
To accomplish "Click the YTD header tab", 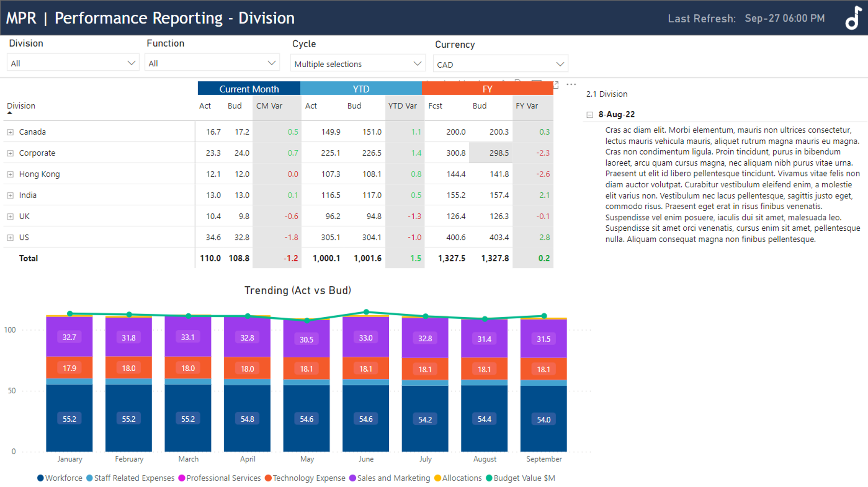I will [x=361, y=89].
